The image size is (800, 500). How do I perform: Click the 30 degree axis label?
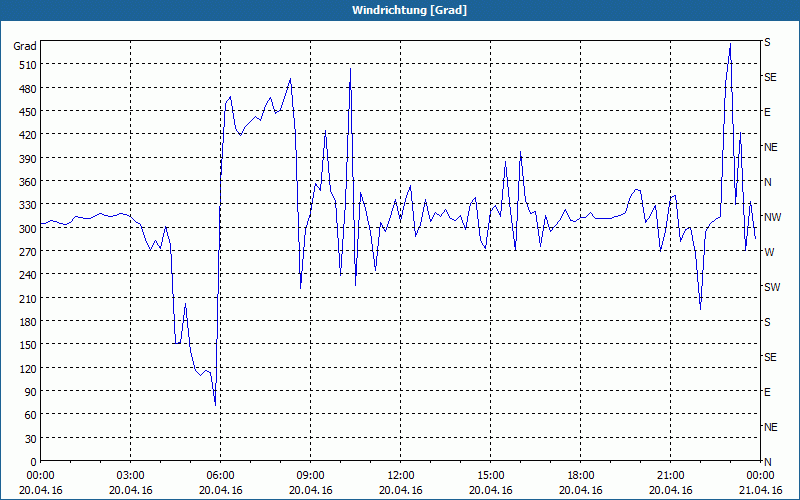click(x=31, y=439)
